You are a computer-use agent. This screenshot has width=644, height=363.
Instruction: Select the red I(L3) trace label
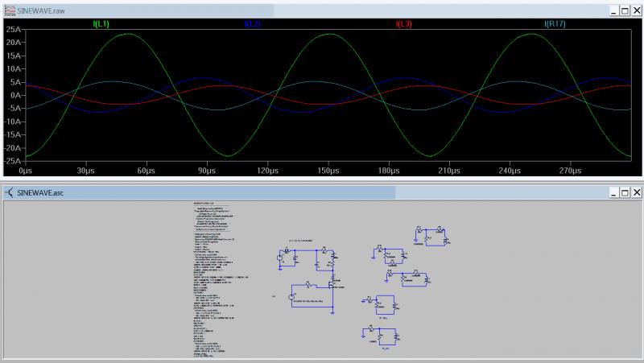[404, 25]
